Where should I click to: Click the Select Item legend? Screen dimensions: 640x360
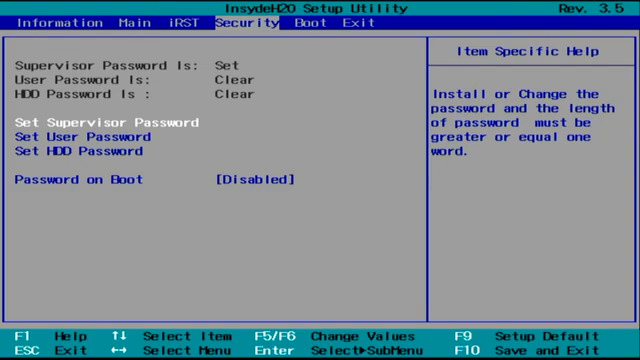(187, 336)
